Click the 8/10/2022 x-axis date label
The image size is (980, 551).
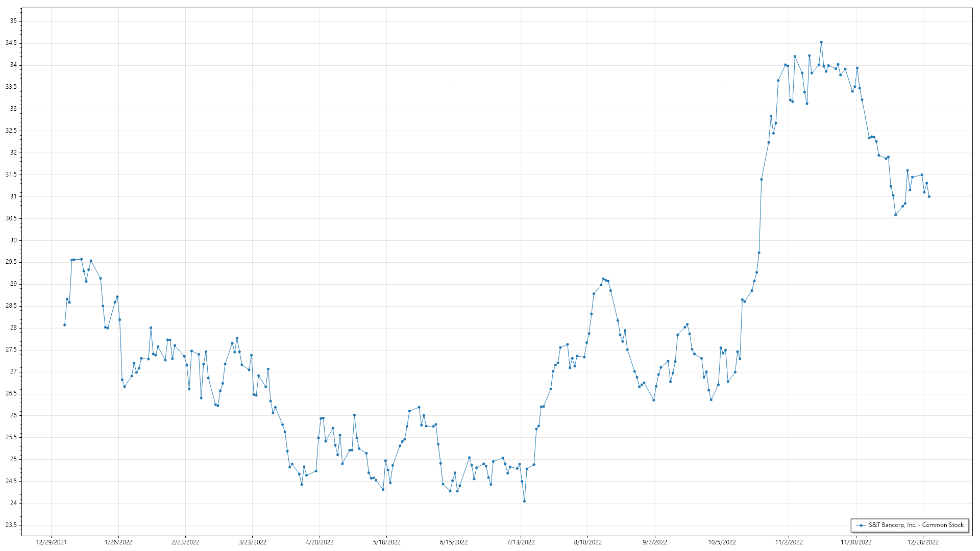point(587,542)
